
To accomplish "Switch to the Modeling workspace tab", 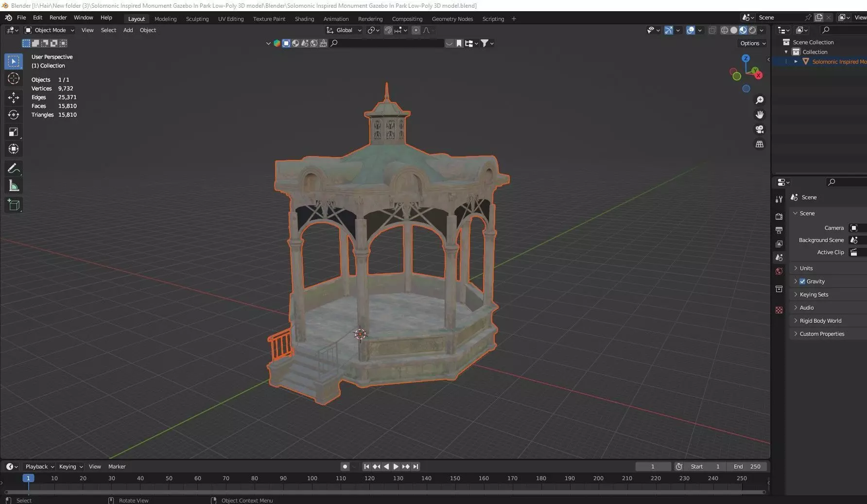I will pos(165,19).
